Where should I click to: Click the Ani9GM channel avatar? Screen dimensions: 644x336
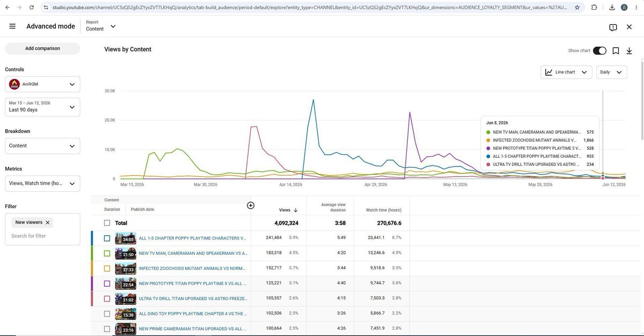tap(14, 84)
